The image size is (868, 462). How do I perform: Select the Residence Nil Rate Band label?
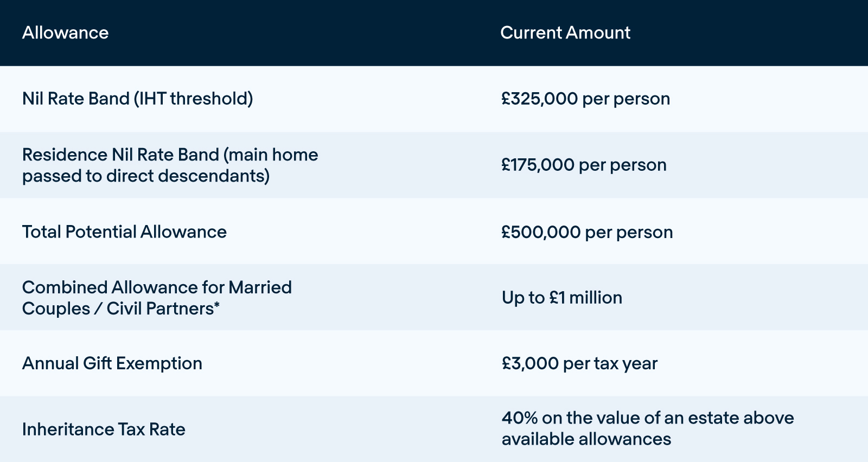pyautogui.click(x=170, y=165)
